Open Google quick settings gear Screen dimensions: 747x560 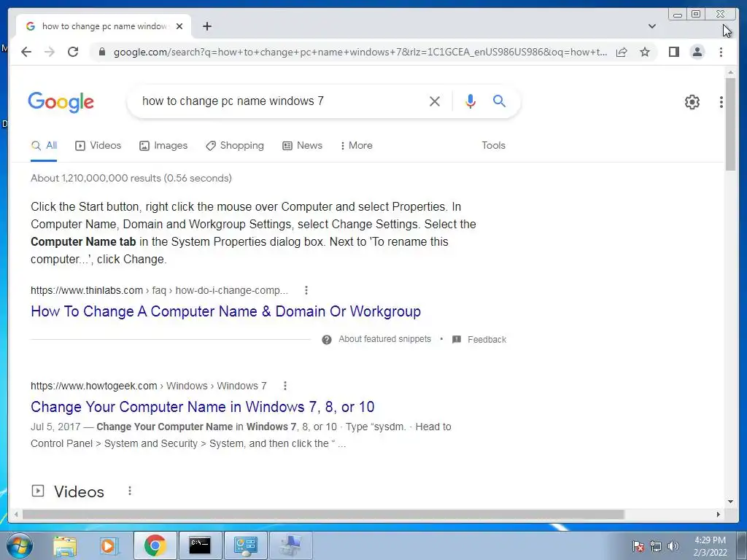[692, 102]
